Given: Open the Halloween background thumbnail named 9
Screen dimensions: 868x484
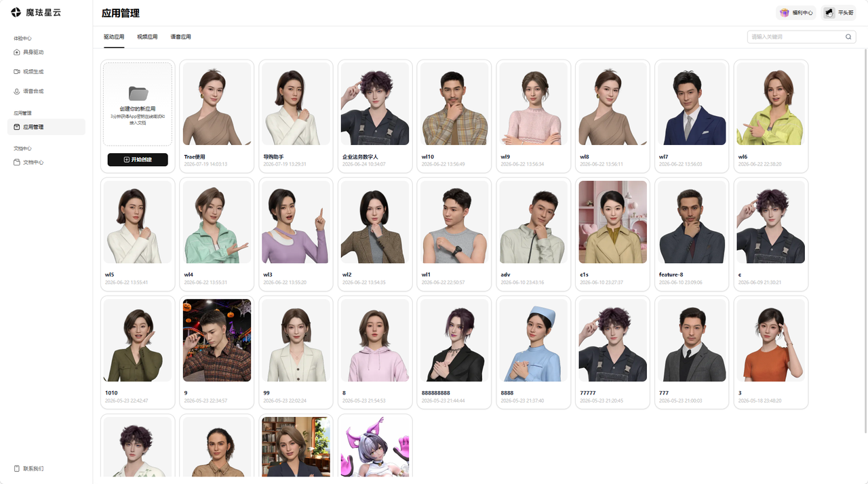Looking at the screenshot, I should 216,340.
